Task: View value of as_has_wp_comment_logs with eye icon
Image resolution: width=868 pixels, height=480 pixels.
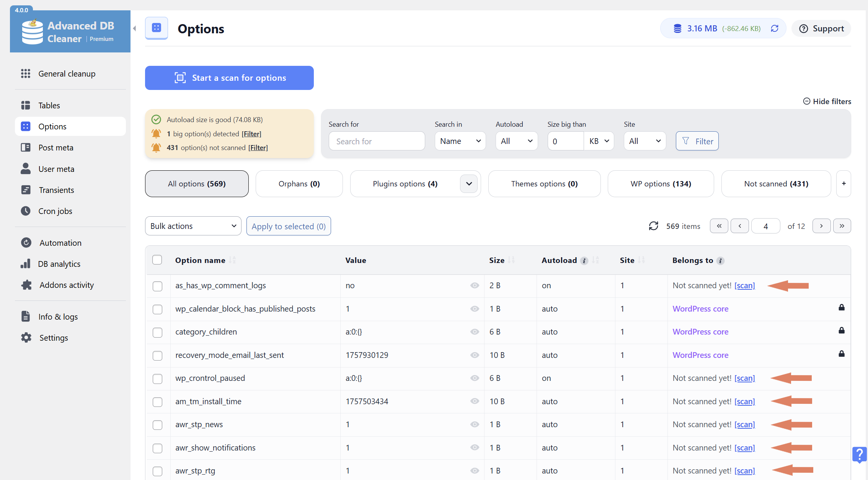Action: point(475,286)
